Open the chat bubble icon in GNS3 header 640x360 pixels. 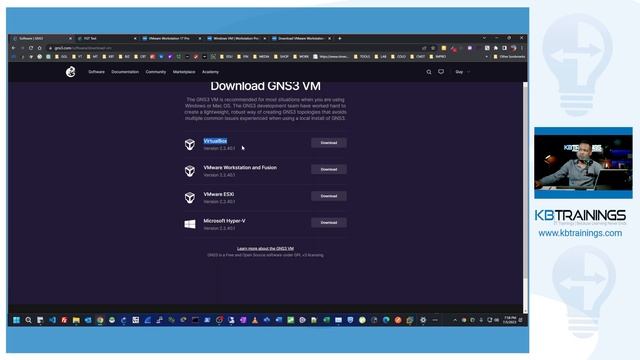[441, 72]
